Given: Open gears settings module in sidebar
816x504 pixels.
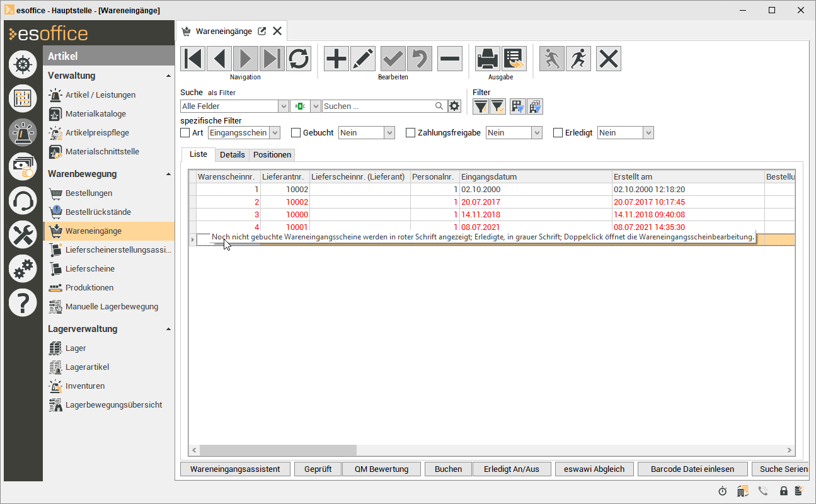Looking at the screenshot, I should (23, 269).
